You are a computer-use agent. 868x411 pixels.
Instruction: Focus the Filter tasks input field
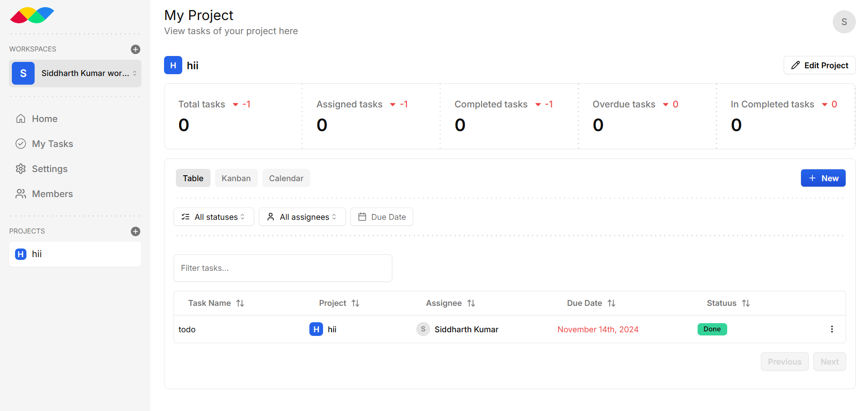[282, 268]
